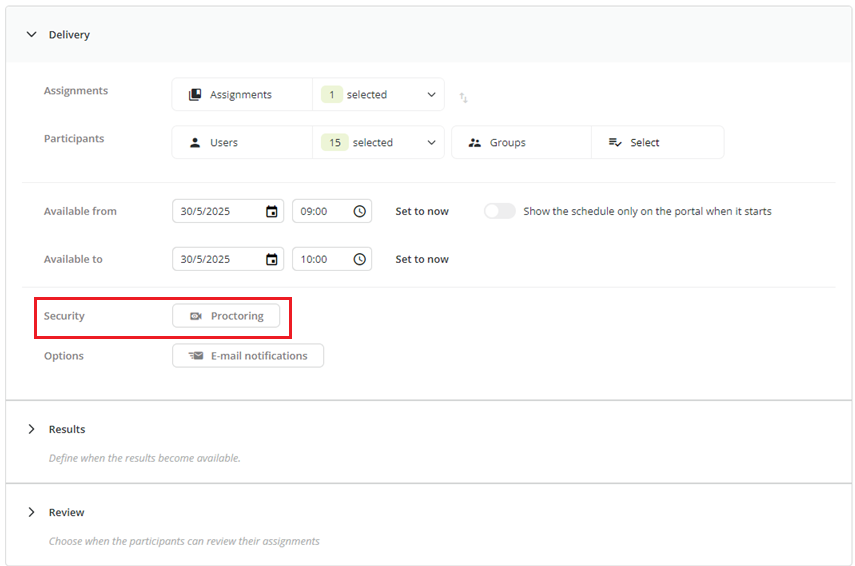
Task: Open the 1 selected assignments dropdown
Action: [x=378, y=95]
